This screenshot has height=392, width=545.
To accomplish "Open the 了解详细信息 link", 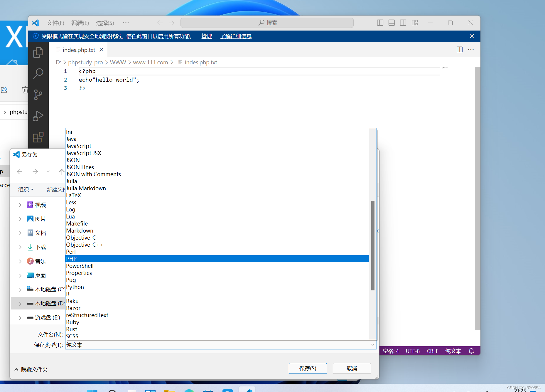I will point(235,36).
